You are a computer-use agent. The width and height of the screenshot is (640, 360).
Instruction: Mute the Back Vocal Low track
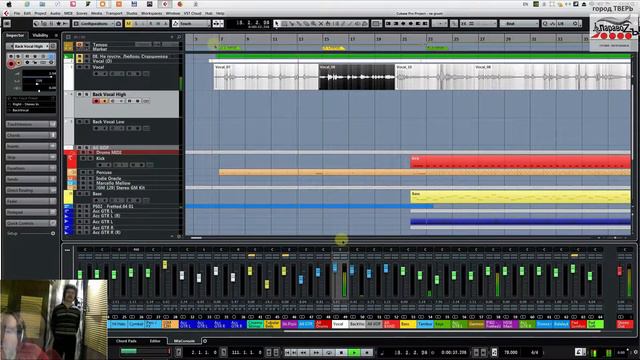pyautogui.click(x=80, y=122)
